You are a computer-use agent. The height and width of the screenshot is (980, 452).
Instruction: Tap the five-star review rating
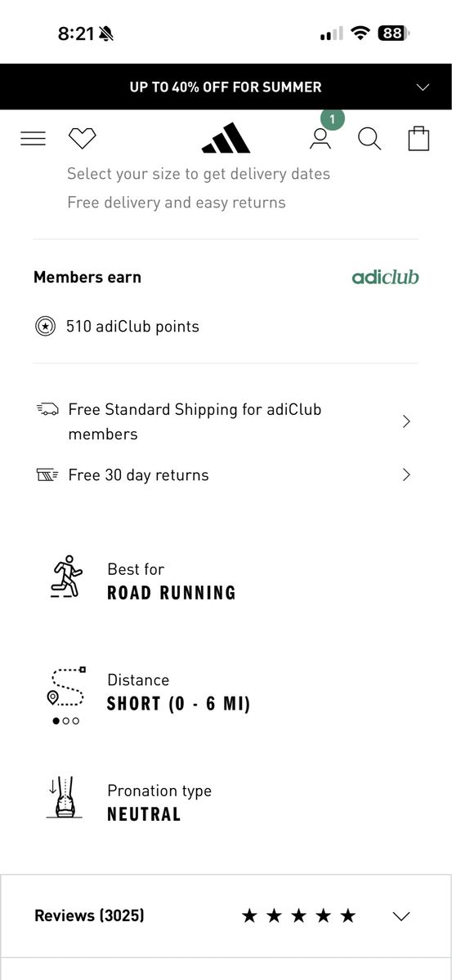pyautogui.click(x=299, y=916)
